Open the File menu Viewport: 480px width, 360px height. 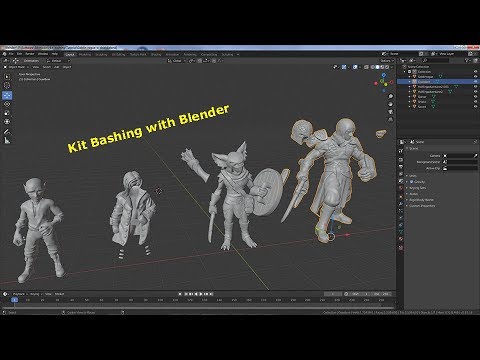11,54
